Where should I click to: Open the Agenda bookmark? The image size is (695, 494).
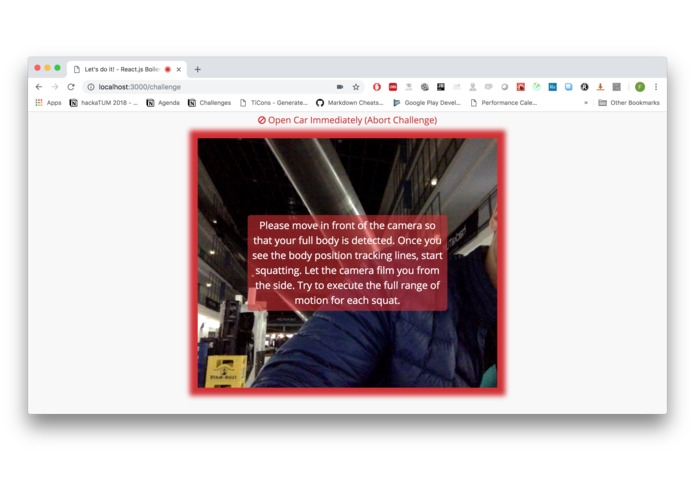coord(163,103)
